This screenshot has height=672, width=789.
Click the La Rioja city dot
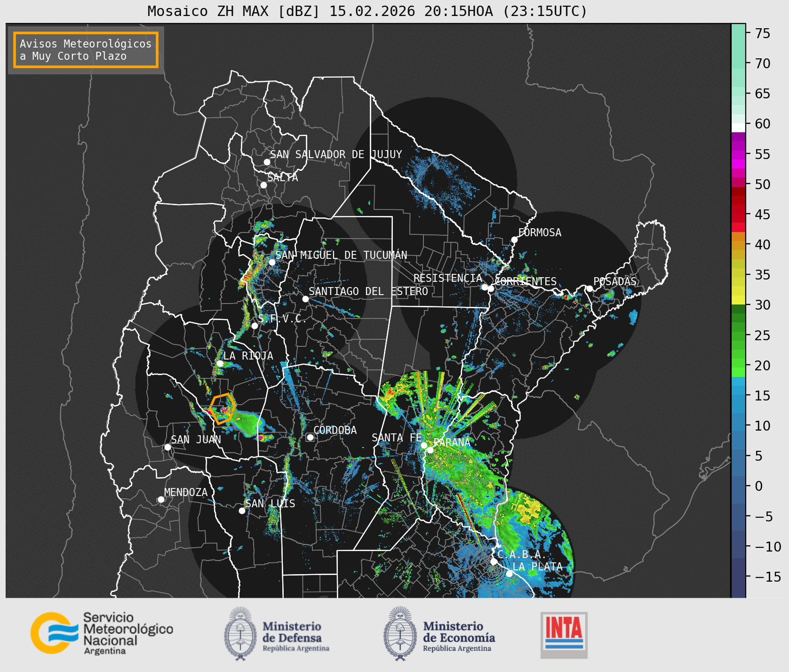click(x=220, y=363)
